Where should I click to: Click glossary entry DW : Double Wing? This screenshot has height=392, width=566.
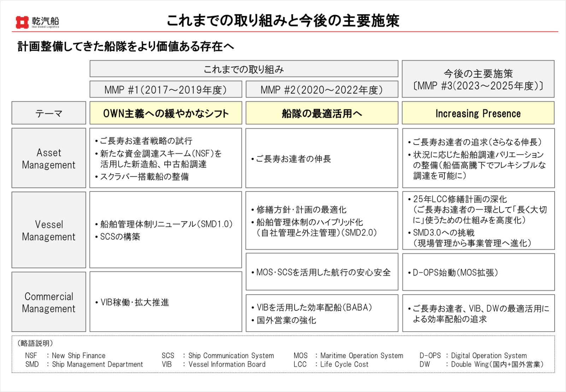pyautogui.click(x=482, y=364)
